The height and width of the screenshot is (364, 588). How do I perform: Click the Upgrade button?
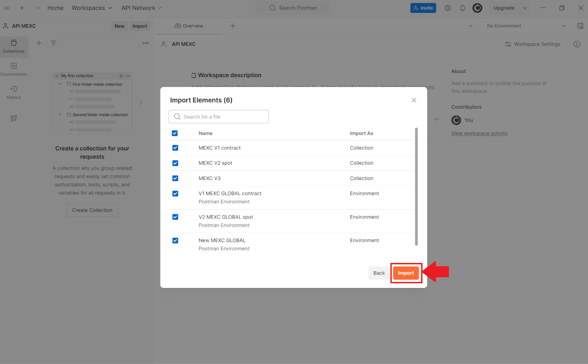(x=504, y=8)
